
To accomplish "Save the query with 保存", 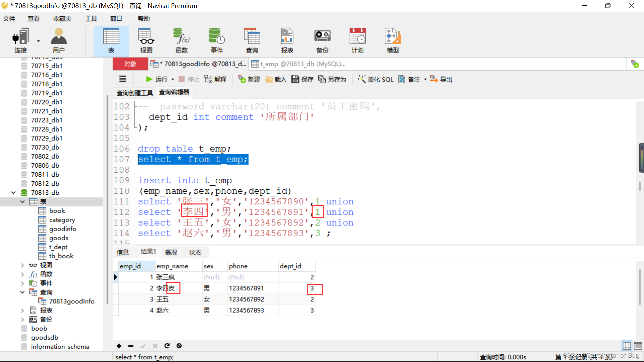I will click(x=302, y=79).
